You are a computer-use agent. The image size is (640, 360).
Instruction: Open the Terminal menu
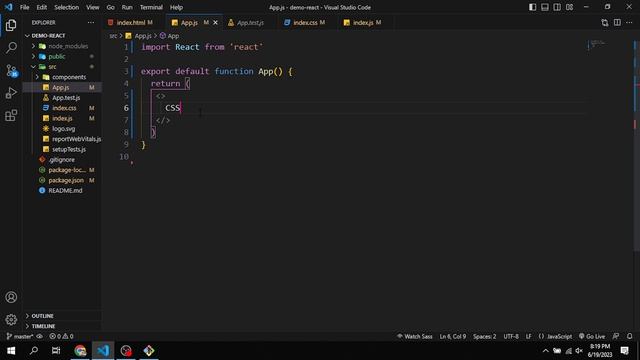[151, 7]
